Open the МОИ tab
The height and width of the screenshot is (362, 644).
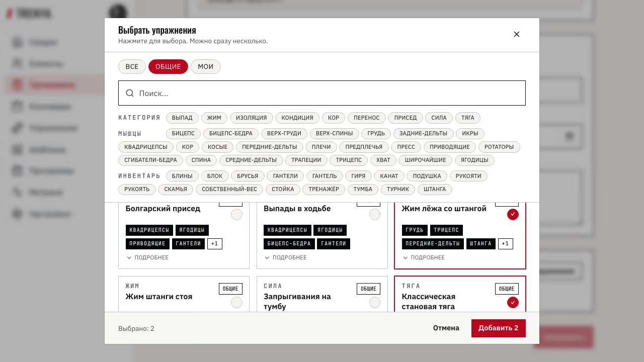click(205, 67)
